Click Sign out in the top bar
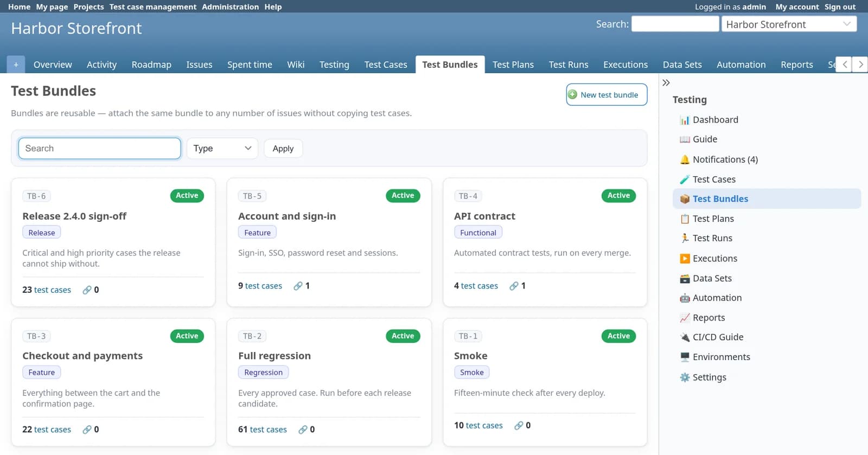The height and width of the screenshot is (455, 868). (840, 7)
